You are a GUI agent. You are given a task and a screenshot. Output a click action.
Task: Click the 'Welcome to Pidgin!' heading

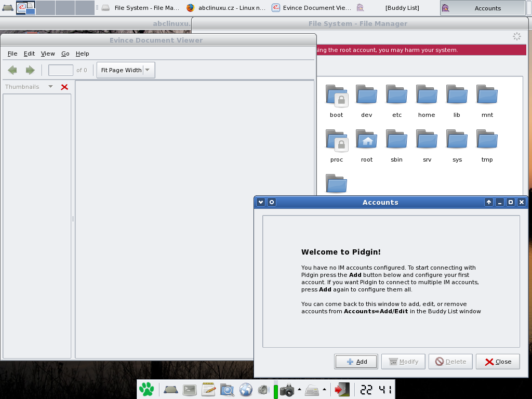pos(341,252)
